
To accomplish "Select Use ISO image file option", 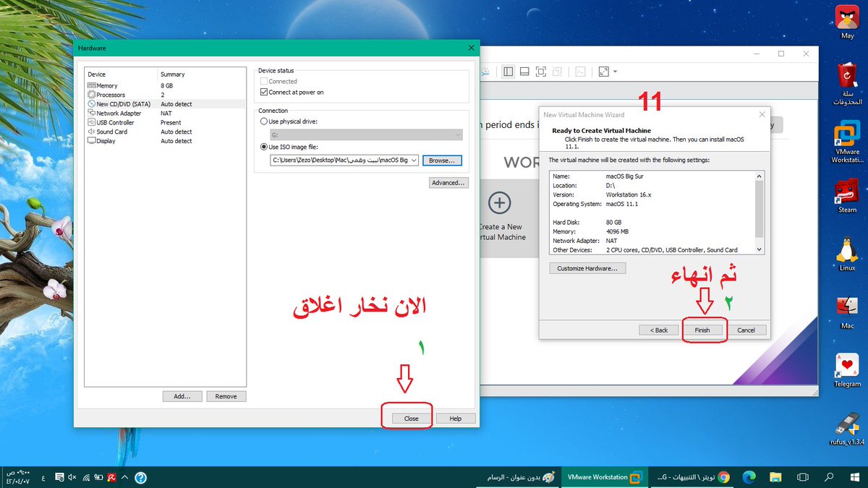I will (263, 147).
